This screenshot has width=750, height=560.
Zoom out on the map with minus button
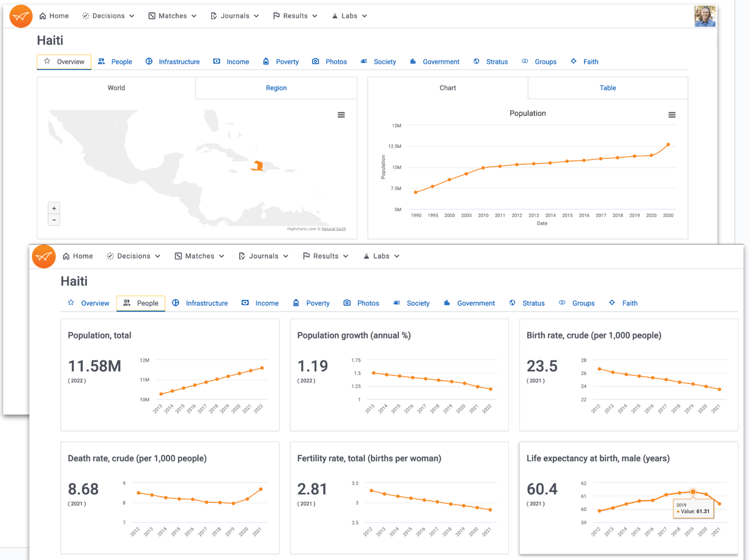click(54, 220)
